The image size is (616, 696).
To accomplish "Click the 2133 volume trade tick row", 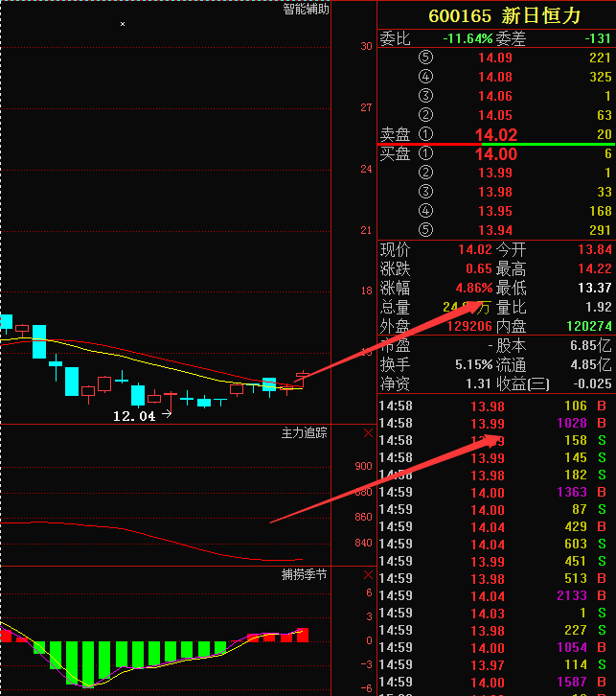I will tap(496, 595).
